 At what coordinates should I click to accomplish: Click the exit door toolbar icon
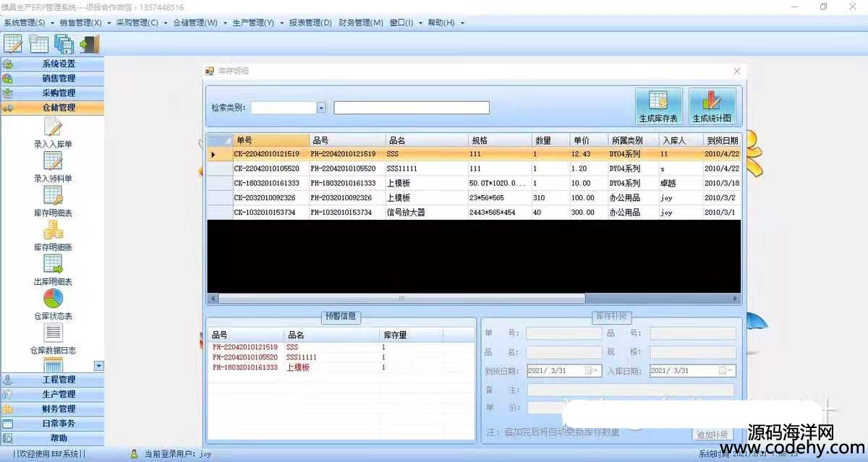[89, 43]
